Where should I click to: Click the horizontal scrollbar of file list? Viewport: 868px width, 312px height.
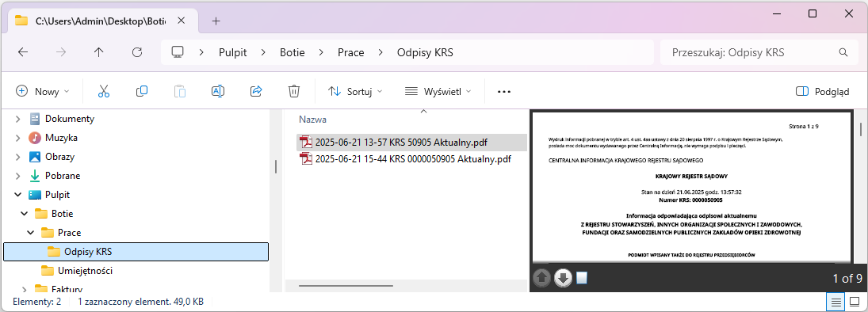point(346,286)
